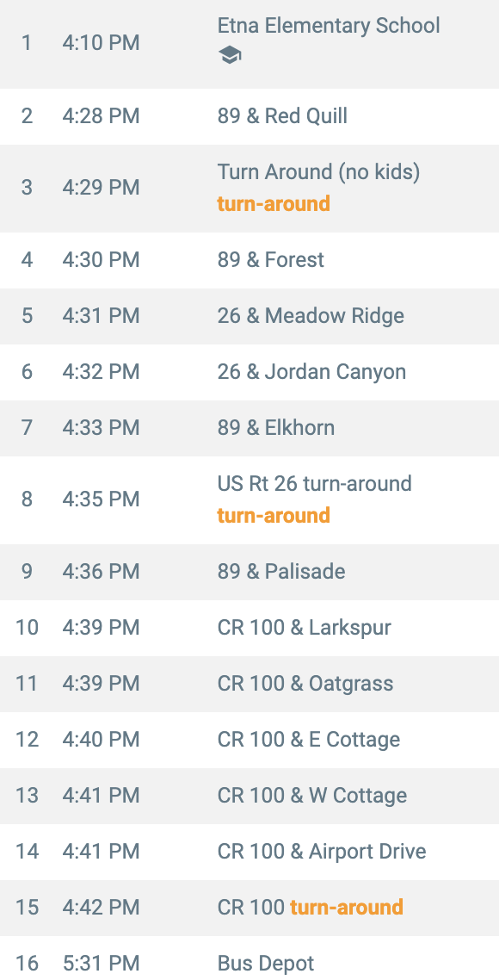Open the Turn Around (no kids) stop

[249, 188]
